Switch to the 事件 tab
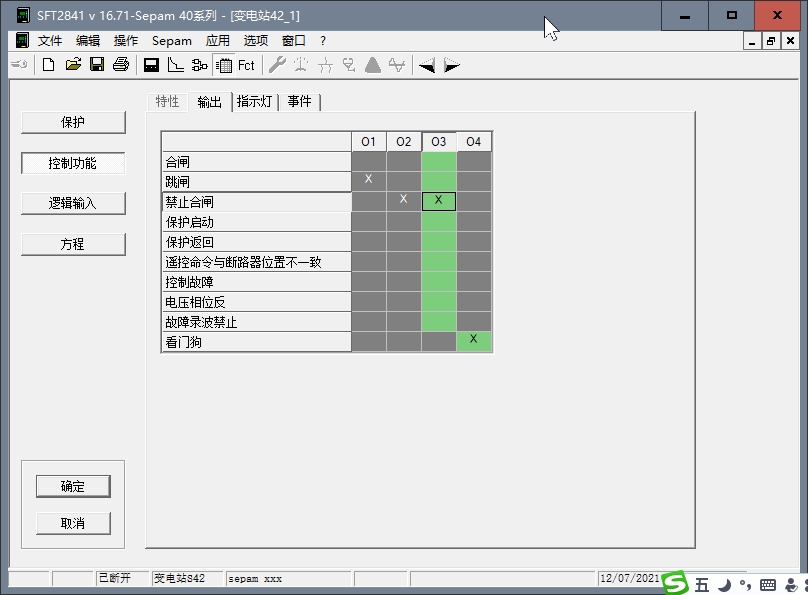808x595 pixels. [x=299, y=101]
